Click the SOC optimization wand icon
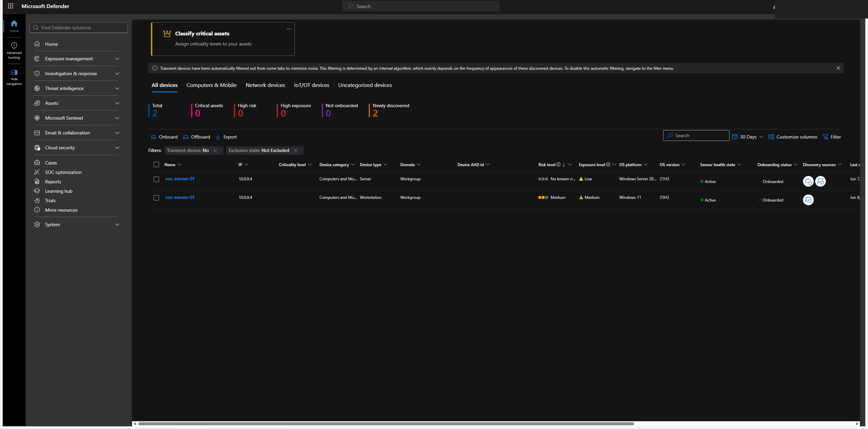The width and height of the screenshot is (868, 429). 37,172
